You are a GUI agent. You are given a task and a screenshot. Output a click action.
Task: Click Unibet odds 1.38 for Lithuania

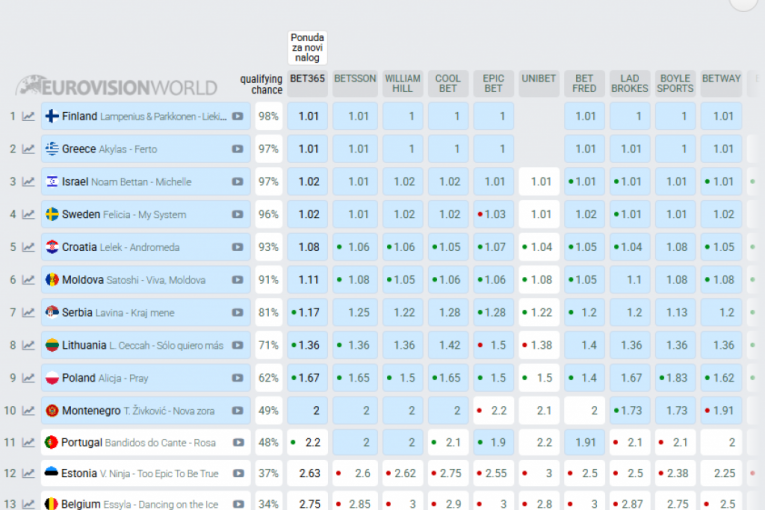[x=539, y=345]
